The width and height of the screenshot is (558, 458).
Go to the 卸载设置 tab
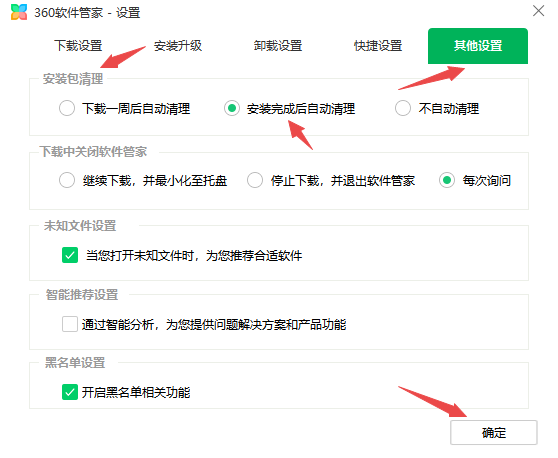(278, 46)
